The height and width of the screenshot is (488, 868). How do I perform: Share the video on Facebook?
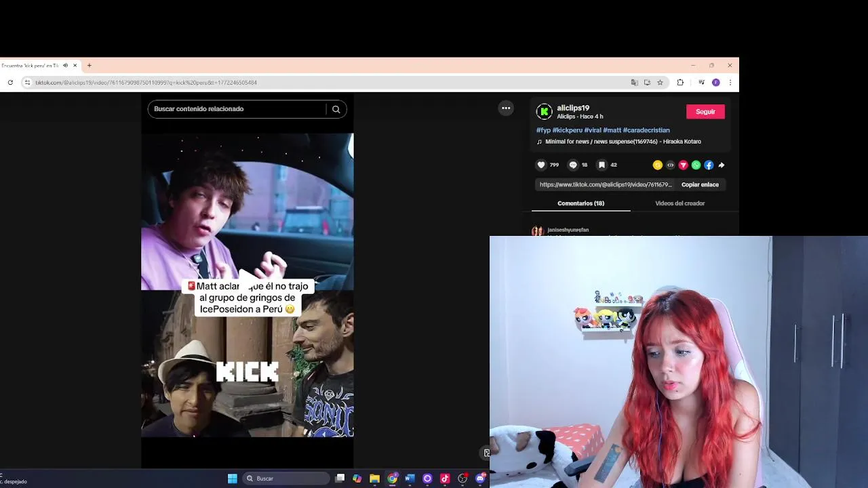[x=709, y=165]
